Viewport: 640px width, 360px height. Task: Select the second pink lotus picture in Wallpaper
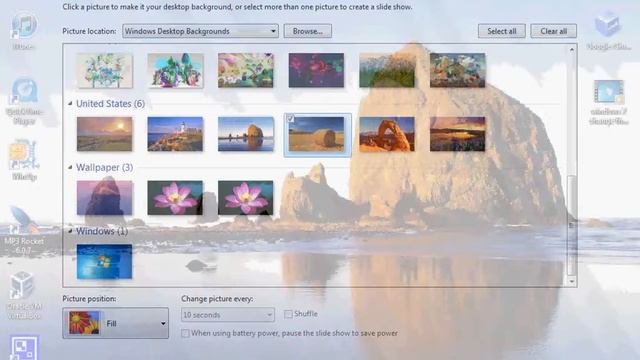pyautogui.click(x=246, y=198)
